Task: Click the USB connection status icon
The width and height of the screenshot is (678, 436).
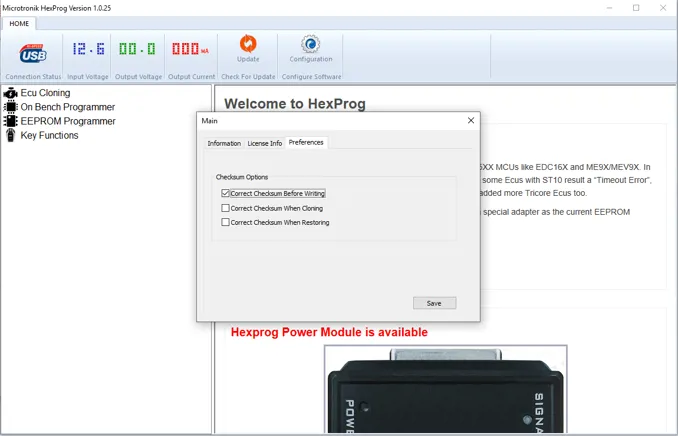Action: (33, 53)
